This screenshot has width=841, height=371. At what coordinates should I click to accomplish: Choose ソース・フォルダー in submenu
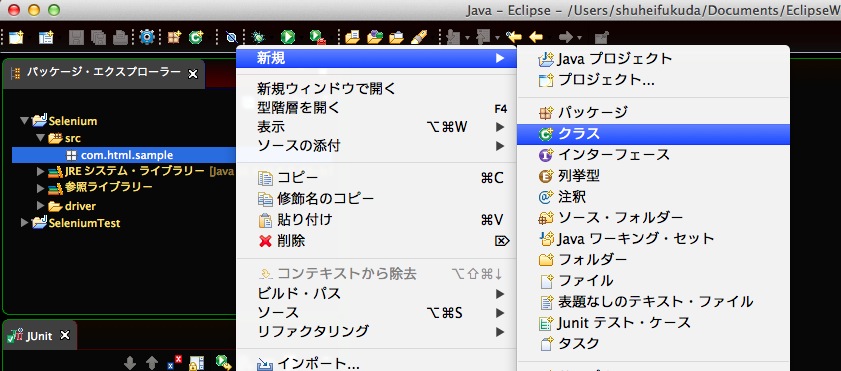[x=653, y=218]
